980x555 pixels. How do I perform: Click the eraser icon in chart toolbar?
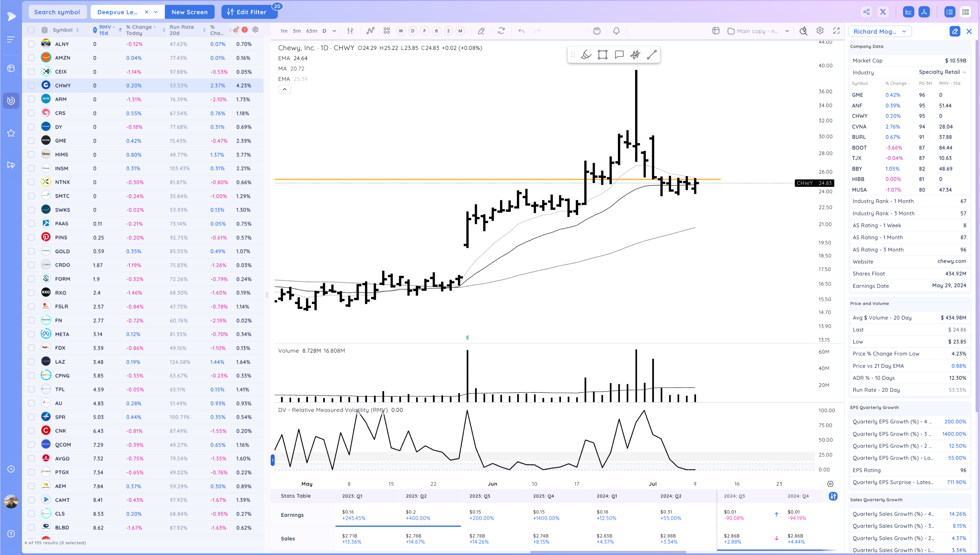click(481, 31)
